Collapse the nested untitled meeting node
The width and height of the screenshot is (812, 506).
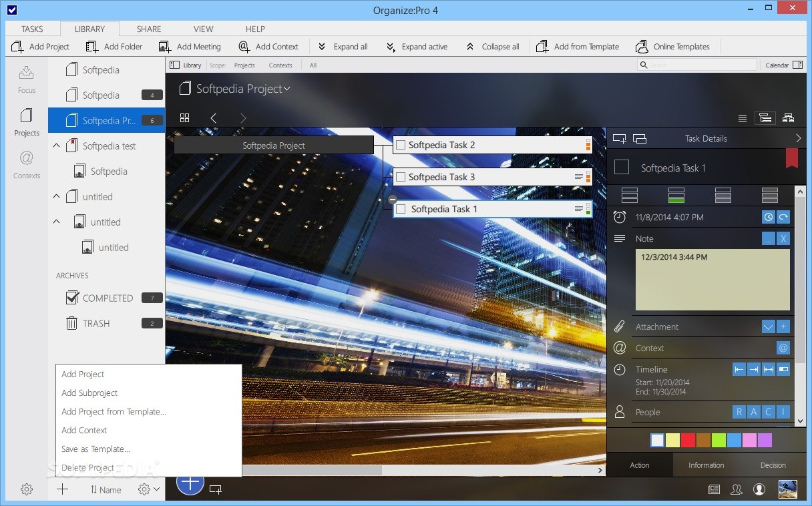pos(57,222)
